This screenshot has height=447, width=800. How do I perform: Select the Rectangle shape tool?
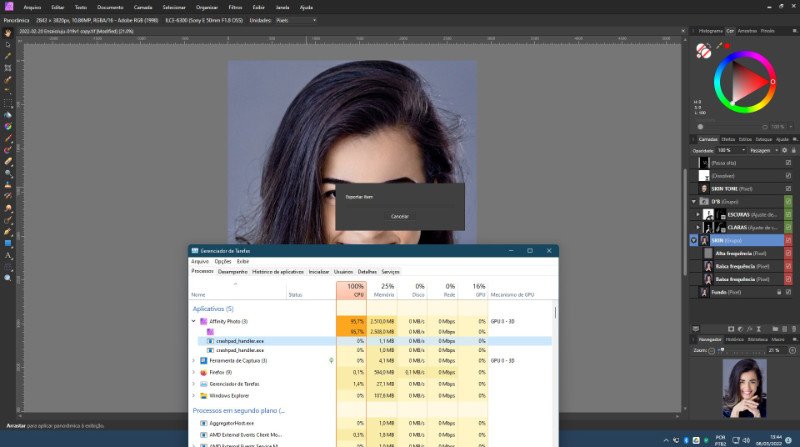7,242
